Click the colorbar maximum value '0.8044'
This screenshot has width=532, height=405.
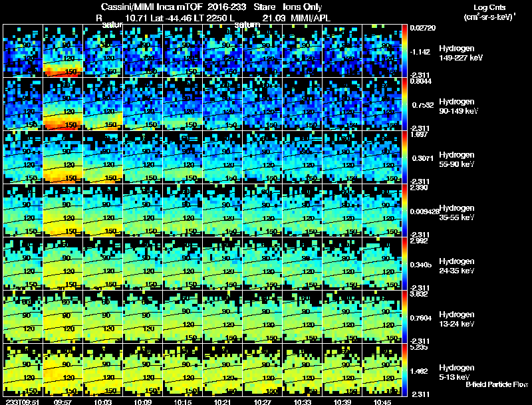pyautogui.click(x=420, y=81)
